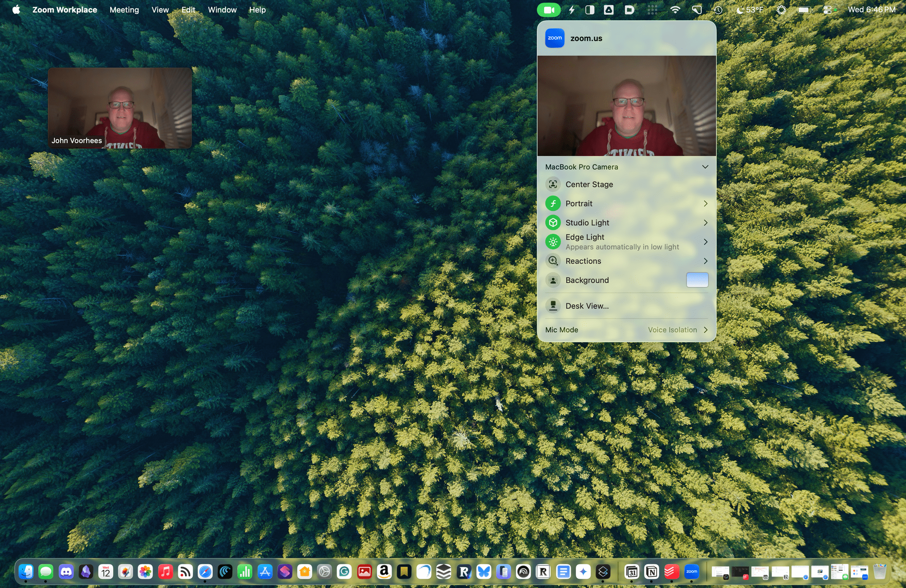
Task: Toggle the Portrait effect icon
Action: click(x=553, y=203)
